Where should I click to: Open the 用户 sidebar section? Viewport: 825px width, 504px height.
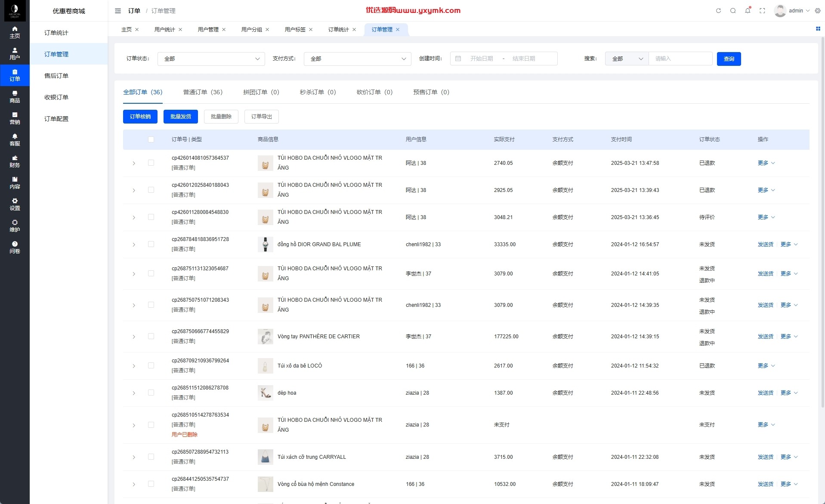coord(15,54)
